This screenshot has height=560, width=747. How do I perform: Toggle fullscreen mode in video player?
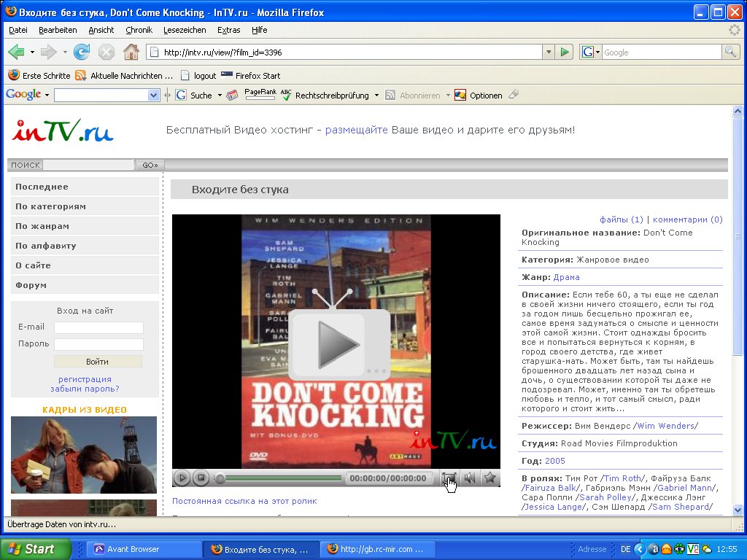(449, 478)
